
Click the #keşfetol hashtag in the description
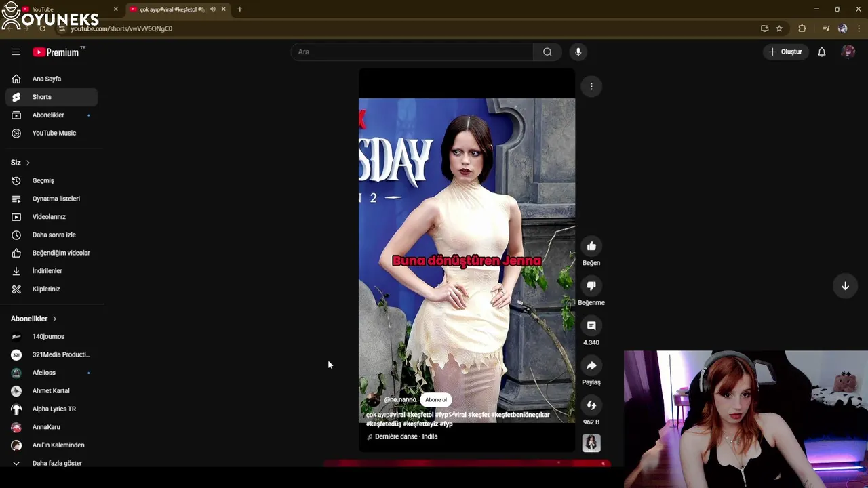pyautogui.click(x=420, y=415)
